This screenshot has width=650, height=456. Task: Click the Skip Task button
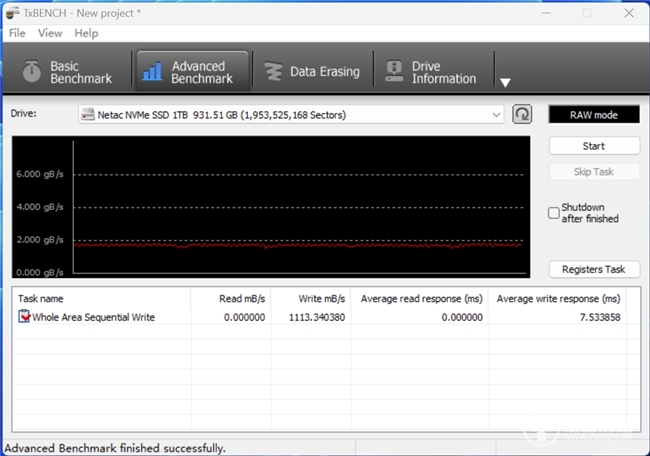[594, 172]
